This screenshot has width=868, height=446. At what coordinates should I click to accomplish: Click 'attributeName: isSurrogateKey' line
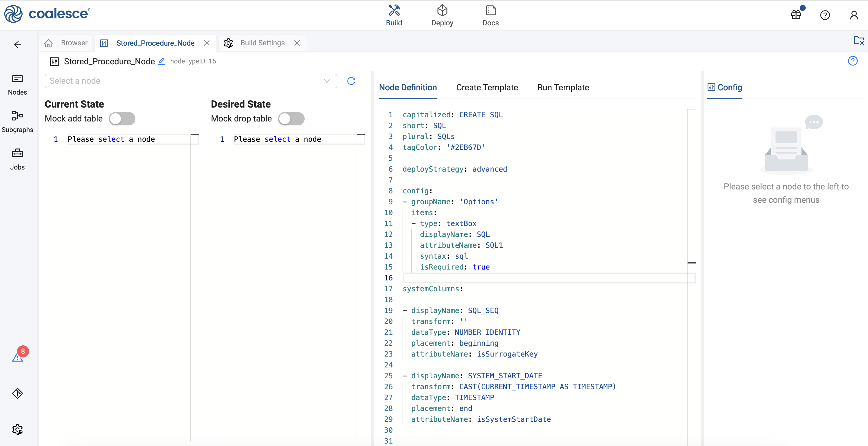(474, 354)
